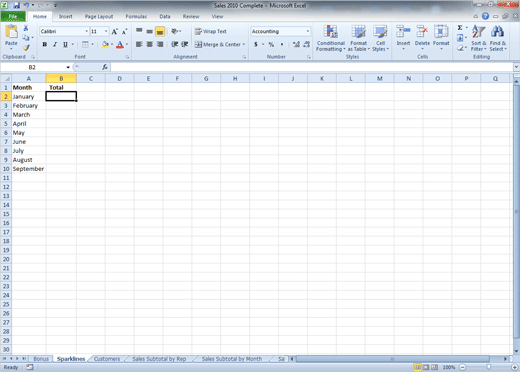Toggle Underline formatting
520x372 pixels.
coord(65,44)
